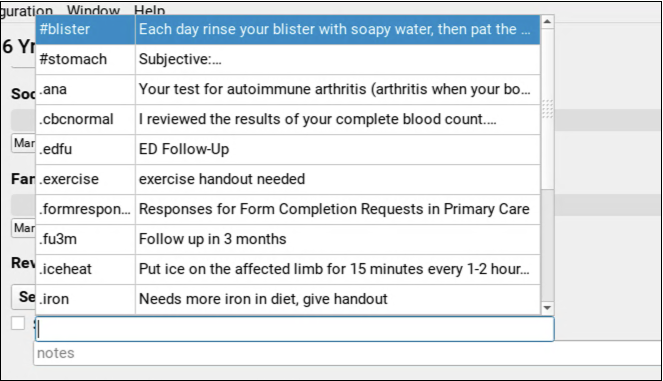The height and width of the screenshot is (381, 663).
Task: Select the .fu3m follow up entry
Action: coord(288,240)
